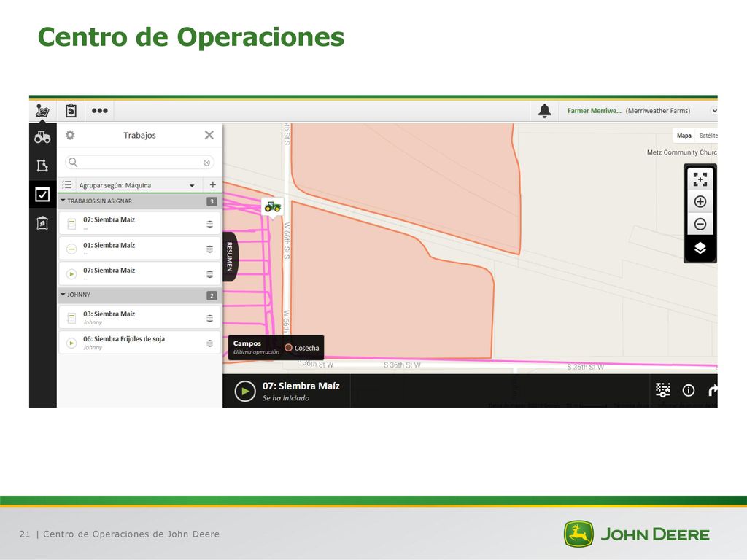The width and height of the screenshot is (747, 560).
Task: Select job 02: Siembra Maíz
Action: pyautogui.click(x=139, y=223)
